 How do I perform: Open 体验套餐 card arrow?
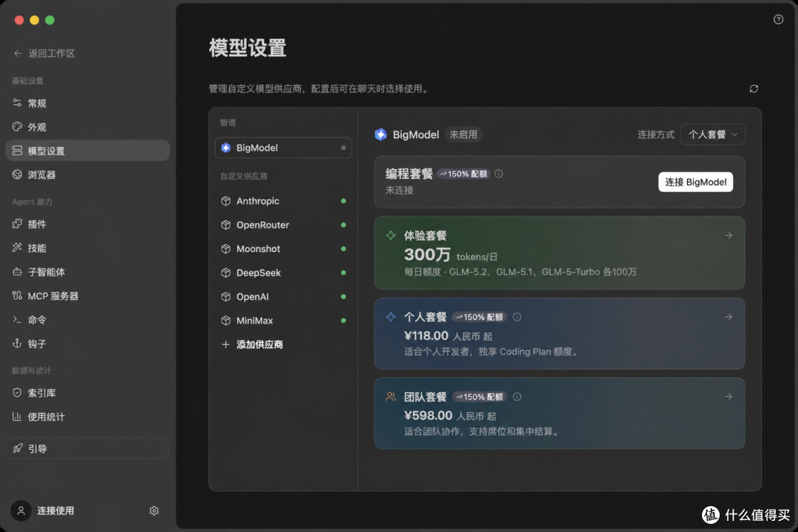[729, 235]
